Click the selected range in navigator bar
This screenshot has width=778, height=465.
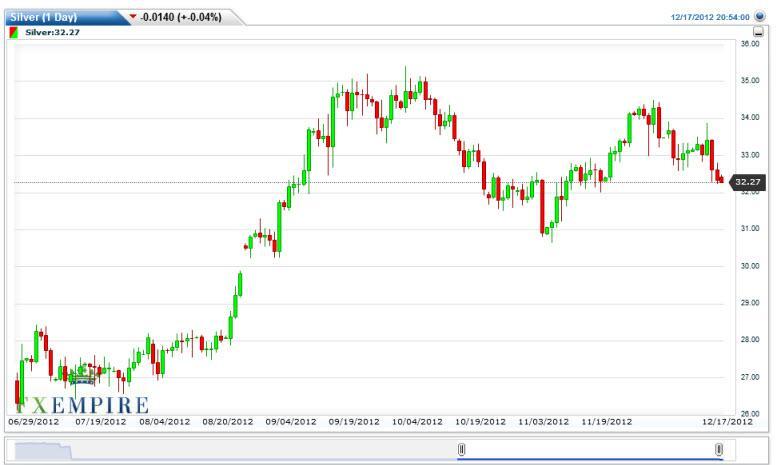point(590,450)
